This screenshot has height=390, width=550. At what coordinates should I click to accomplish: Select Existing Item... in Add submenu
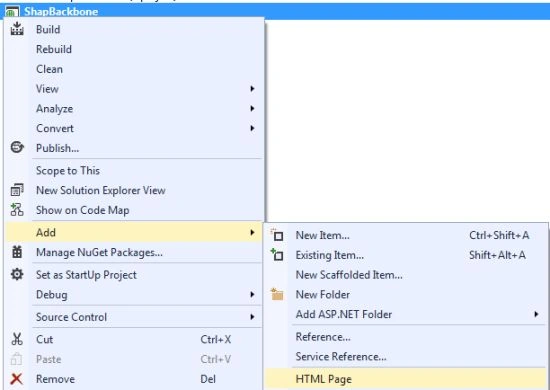(x=406, y=255)
